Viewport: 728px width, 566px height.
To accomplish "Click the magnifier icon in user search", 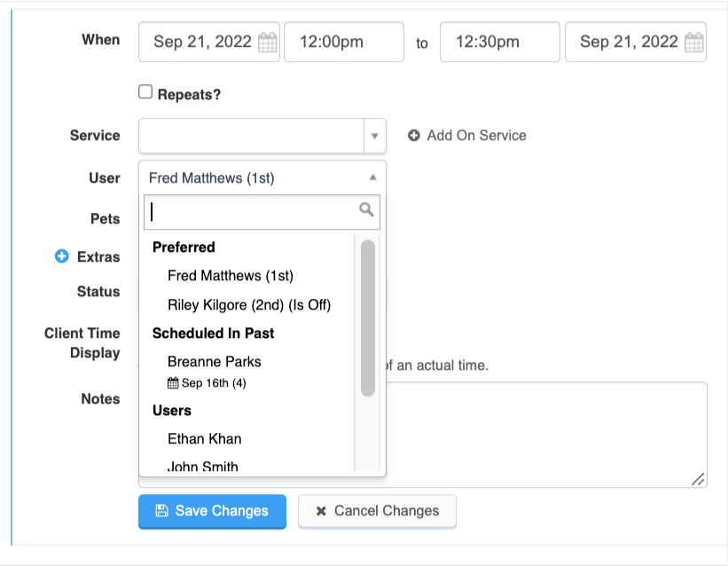I will point(366,210).
